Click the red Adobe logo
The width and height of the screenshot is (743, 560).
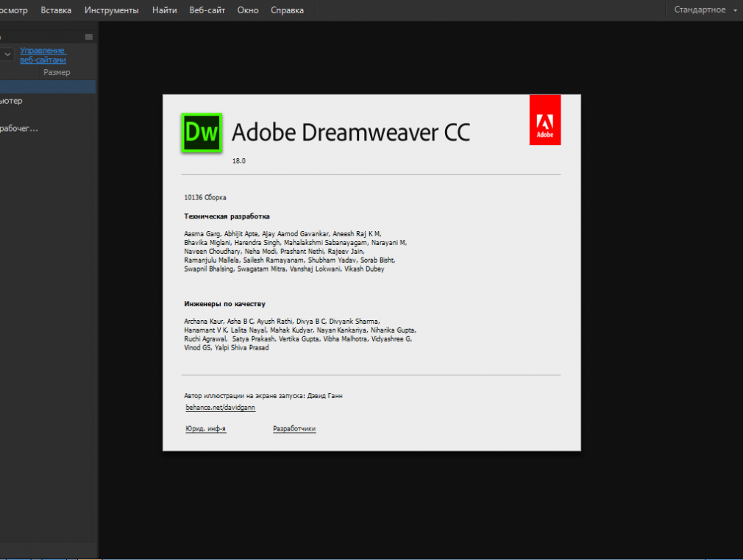click(545, 119)
